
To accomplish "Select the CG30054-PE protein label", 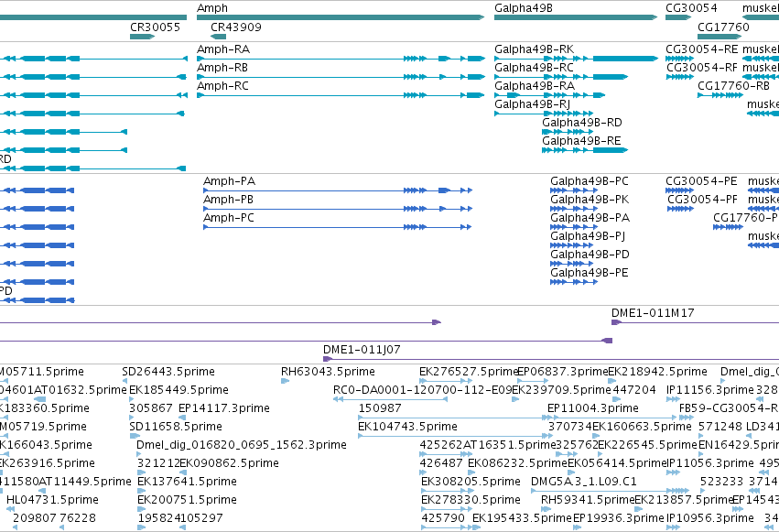I will pos(701,181).
